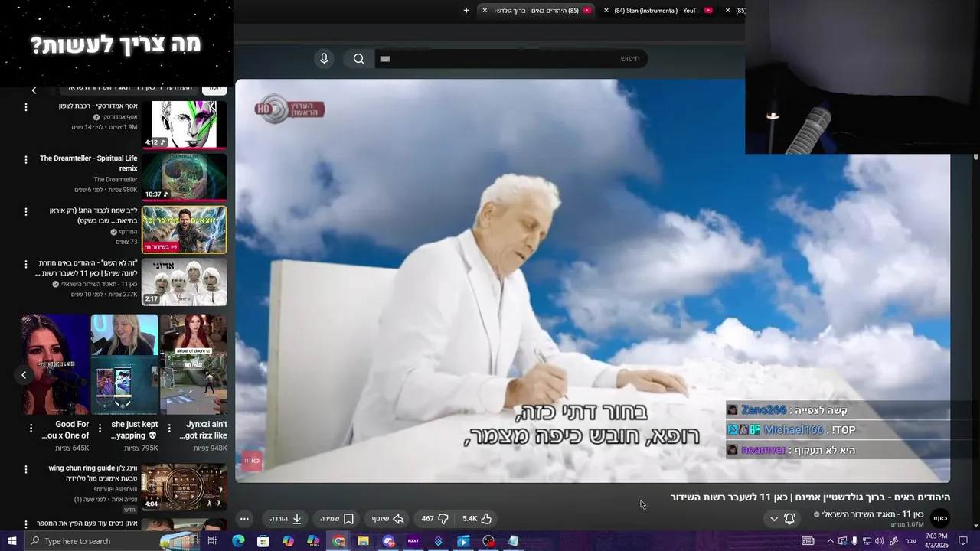Image resolution: width=980 pixels, height=551 pixels.
Task: Open the system tray volume icon
Action: click(x=879, y=541)
